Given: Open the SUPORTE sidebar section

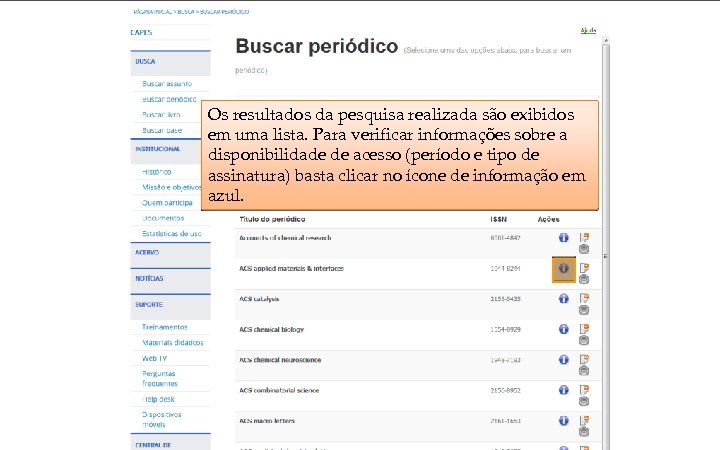Looking at the screenshot, I should (170, 306).
